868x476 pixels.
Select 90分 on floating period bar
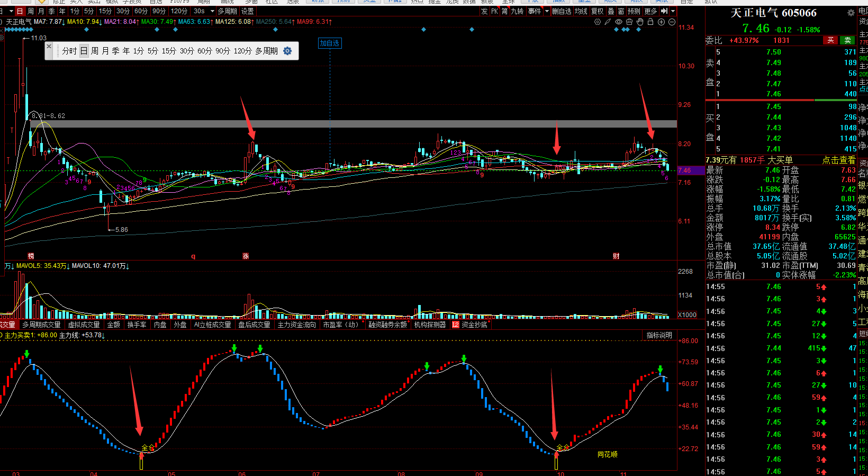(223, 51)
